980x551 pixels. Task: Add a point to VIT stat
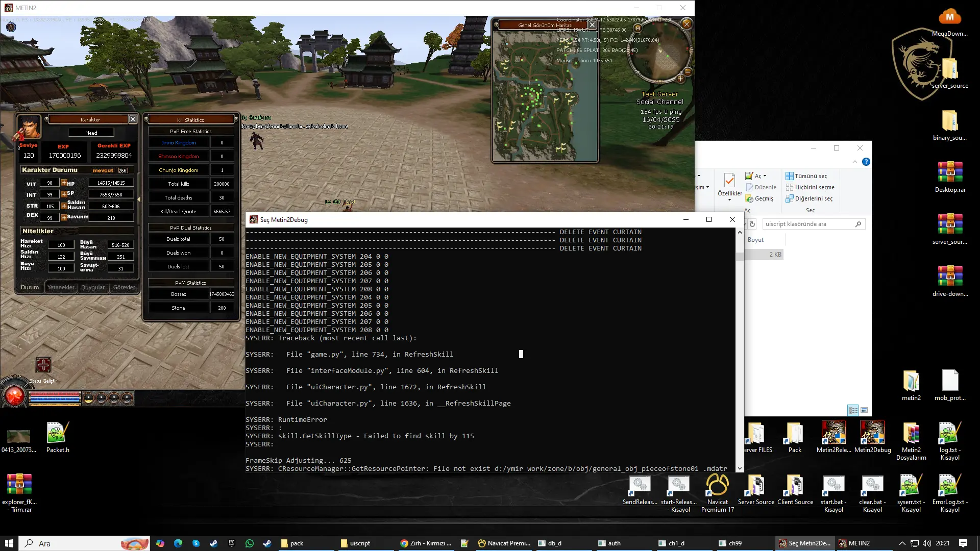tap(64, 183)
